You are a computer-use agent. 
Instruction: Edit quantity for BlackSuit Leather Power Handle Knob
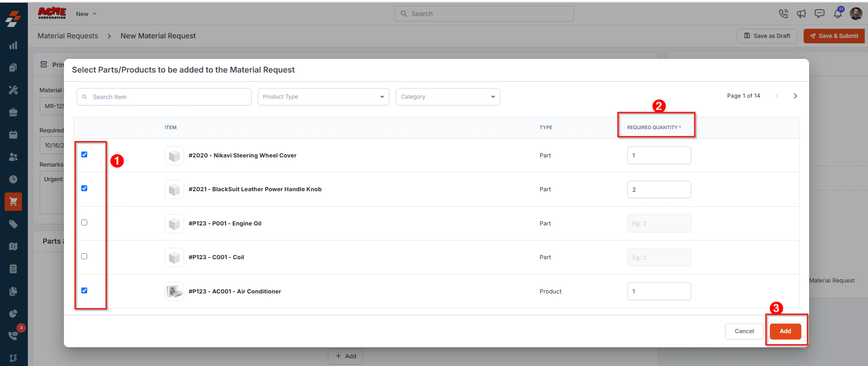(659, 189)
